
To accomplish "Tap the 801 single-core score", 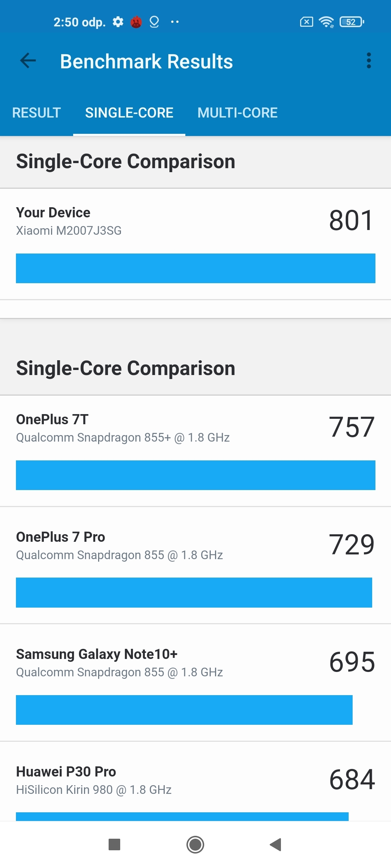I will coord(351,220).
